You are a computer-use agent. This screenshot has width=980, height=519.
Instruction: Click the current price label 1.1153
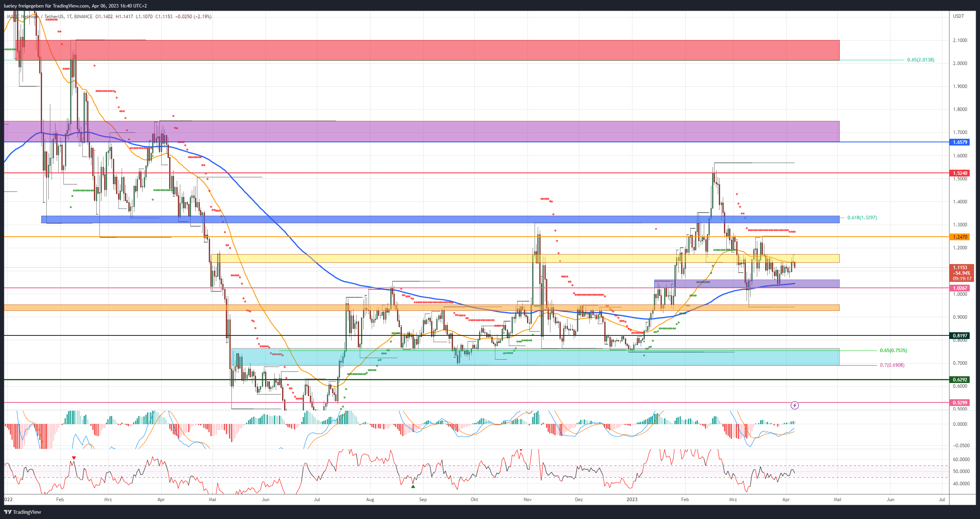[961, 273]
